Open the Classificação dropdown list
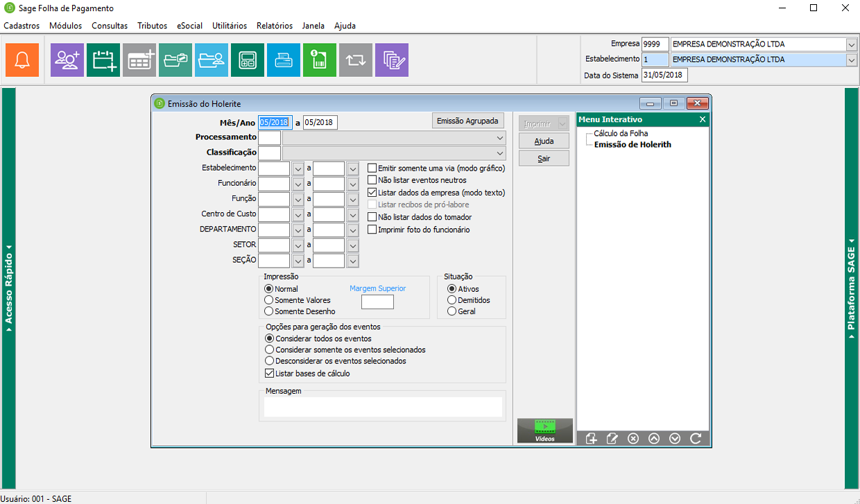The height and width of the screenshot is (504, 860). (500, 153)
